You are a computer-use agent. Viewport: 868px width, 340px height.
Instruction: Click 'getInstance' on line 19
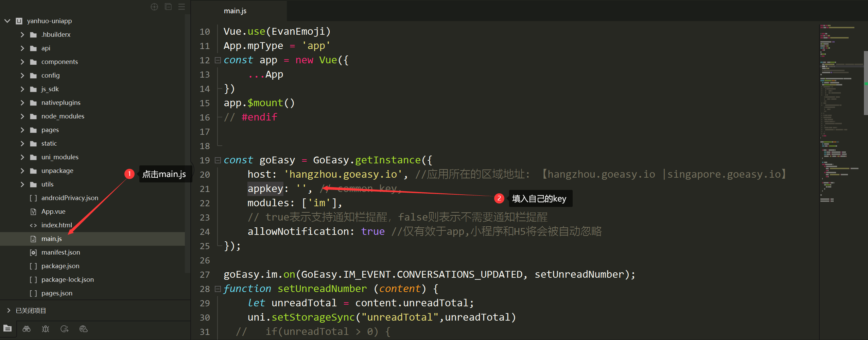pos(388,160)
